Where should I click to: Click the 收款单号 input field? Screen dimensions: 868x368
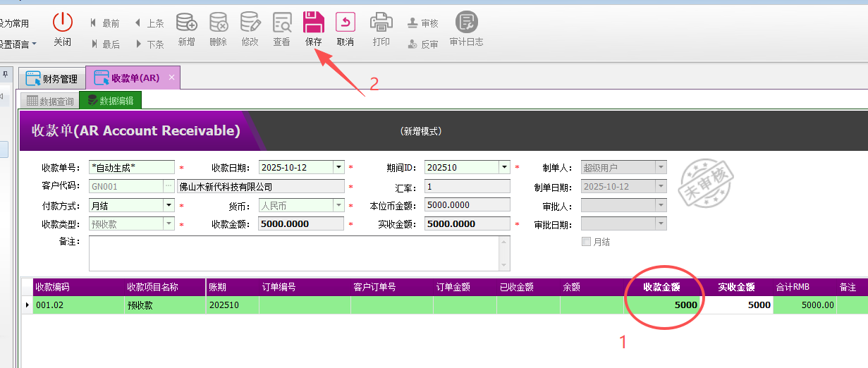[132, 167]
